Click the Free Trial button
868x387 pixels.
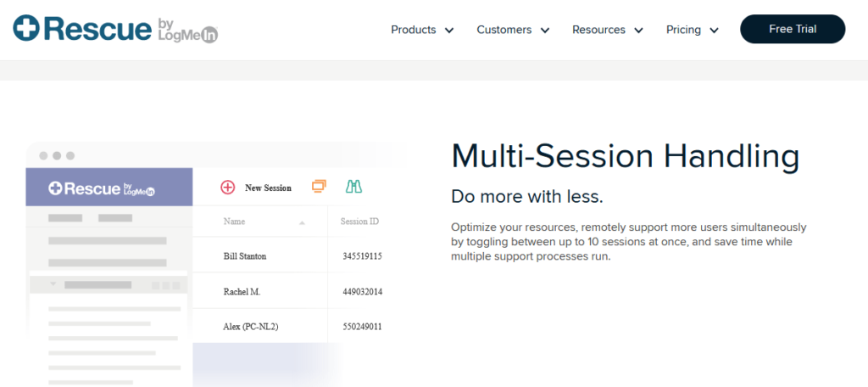point(793,29)
